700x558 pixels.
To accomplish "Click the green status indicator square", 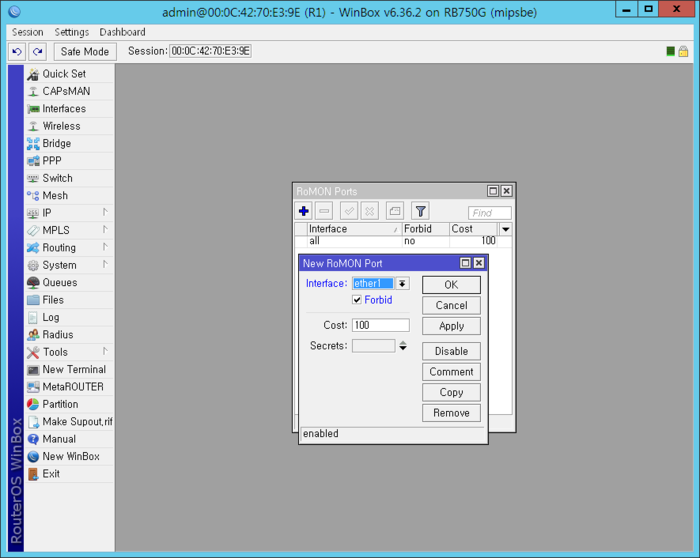I will coord(670,51).
